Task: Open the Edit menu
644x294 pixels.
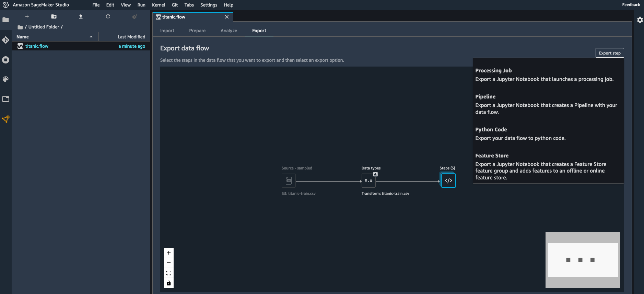Action: (x=110, y=5)
